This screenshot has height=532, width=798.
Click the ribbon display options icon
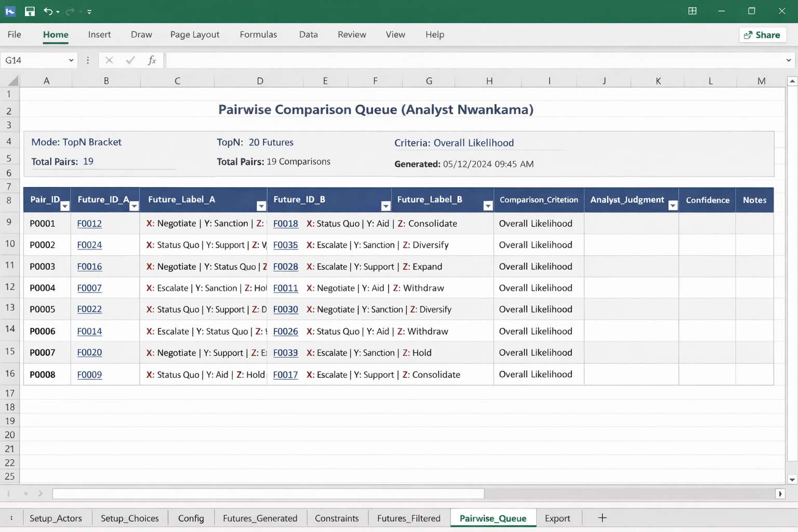point(692,11)
